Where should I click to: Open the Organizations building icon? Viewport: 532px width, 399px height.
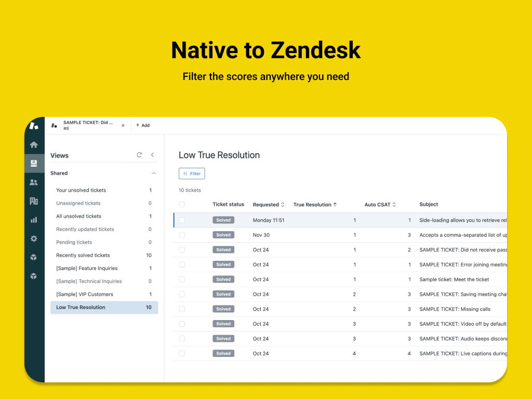click(x=34, y=201)
